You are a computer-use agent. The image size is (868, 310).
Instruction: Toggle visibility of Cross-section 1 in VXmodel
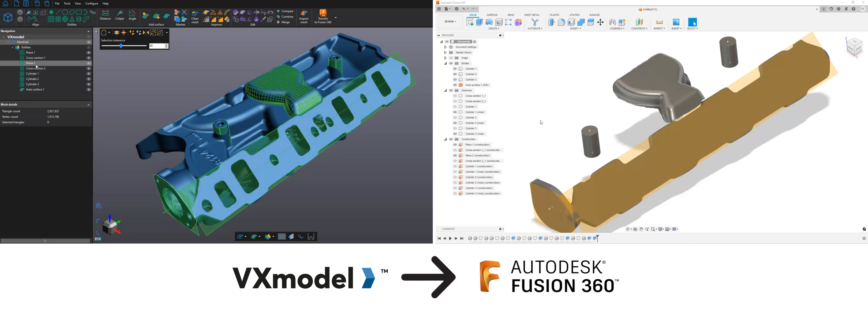click(x=89, y=58)
